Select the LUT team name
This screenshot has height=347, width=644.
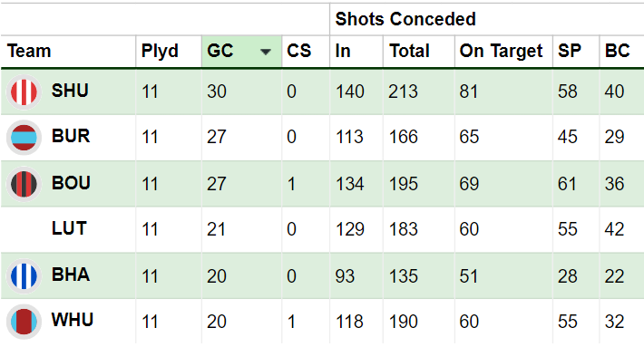[x=69, y=228]
